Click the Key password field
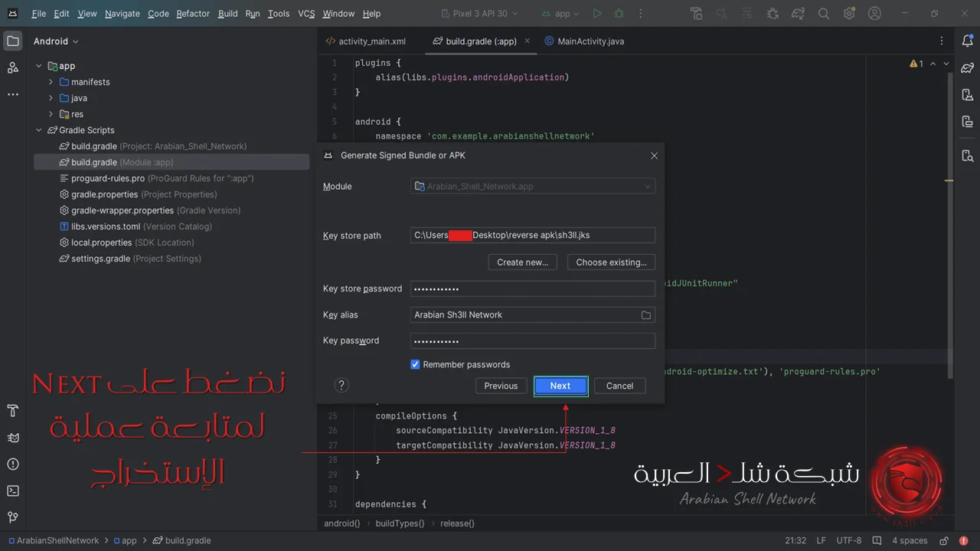Viewport: 980px width, 551px height. coord(533,341)
